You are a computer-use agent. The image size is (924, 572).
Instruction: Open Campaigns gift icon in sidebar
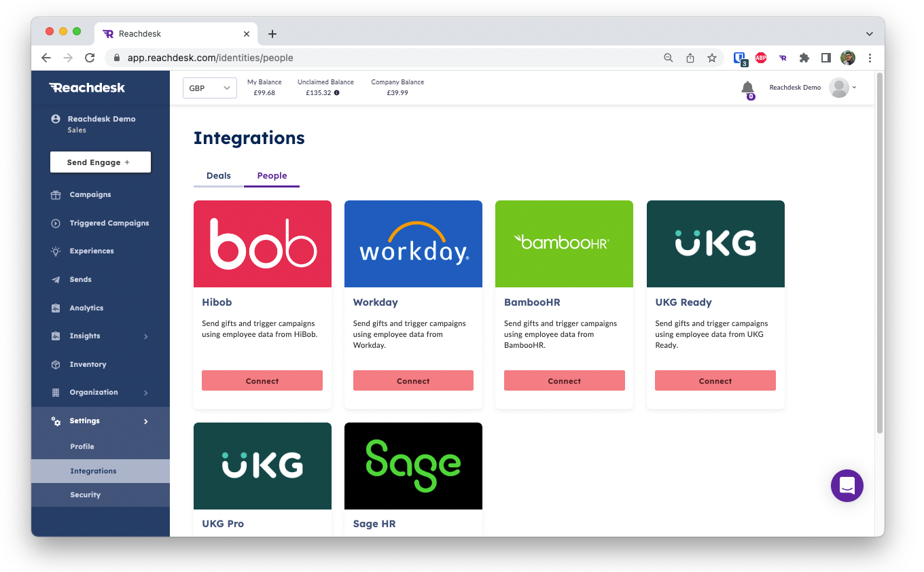56,195
